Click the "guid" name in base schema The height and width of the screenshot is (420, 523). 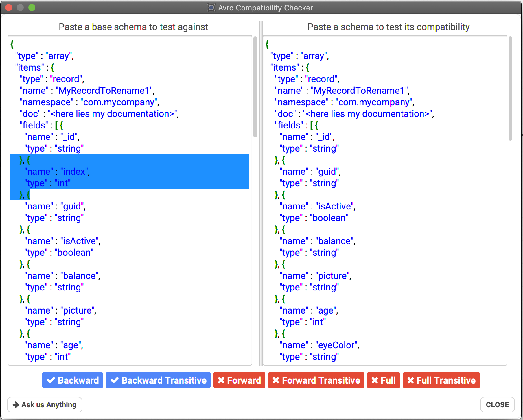(x=72, y=206)
